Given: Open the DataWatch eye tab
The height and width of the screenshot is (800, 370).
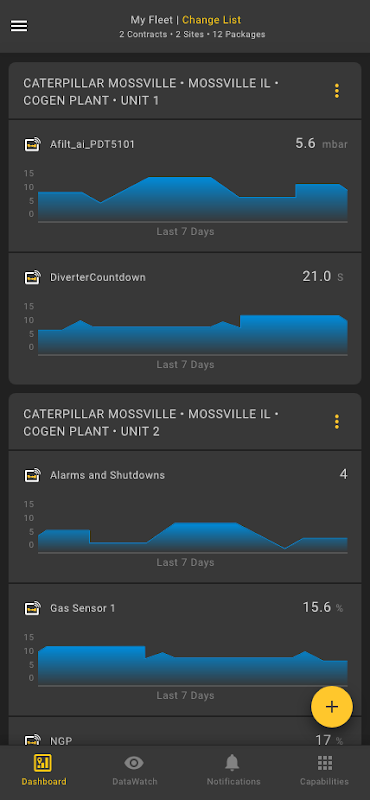Looking at the screenshot, I should click(x=135, y=770).
